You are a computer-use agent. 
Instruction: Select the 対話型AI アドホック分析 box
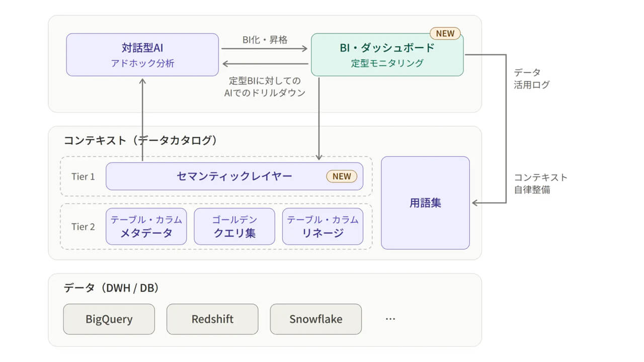click(142, 55)
